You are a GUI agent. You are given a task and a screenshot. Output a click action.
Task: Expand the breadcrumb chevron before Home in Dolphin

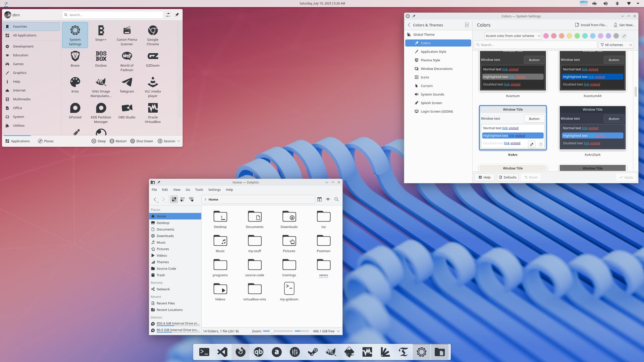[205, 199]
